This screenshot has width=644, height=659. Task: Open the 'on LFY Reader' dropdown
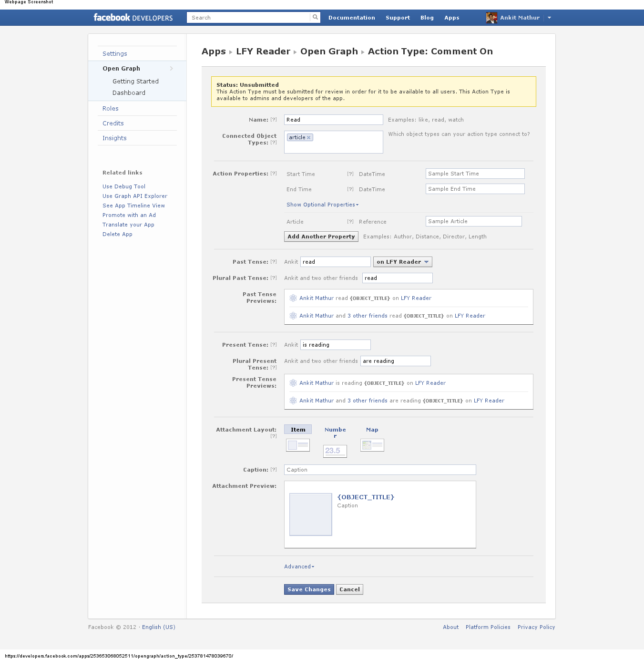[402, 262]
